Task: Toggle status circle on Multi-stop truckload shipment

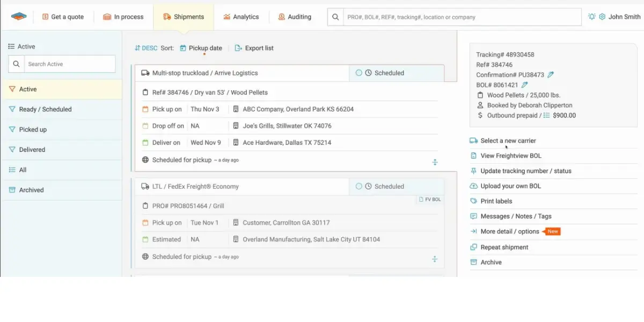Action: click(x=359, y=73)
